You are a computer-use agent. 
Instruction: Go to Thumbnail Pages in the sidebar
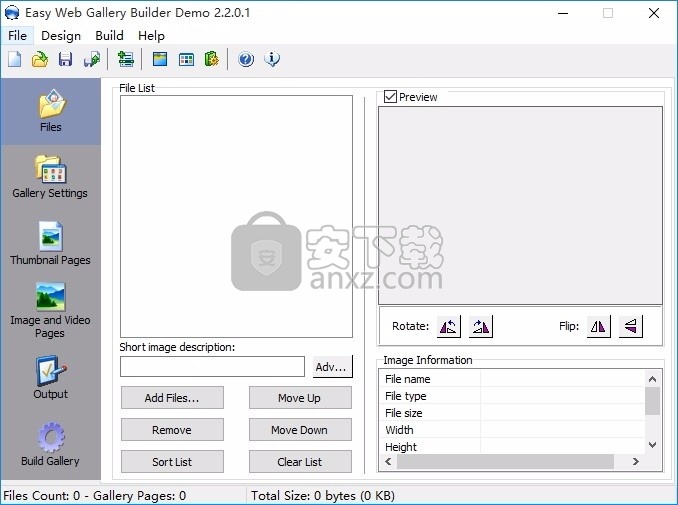coord(51,243)
